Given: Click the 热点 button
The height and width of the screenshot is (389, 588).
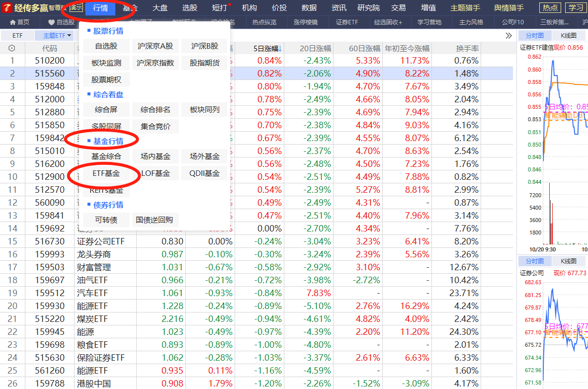Looking at the screenshot, I should (x=550, y=8).
